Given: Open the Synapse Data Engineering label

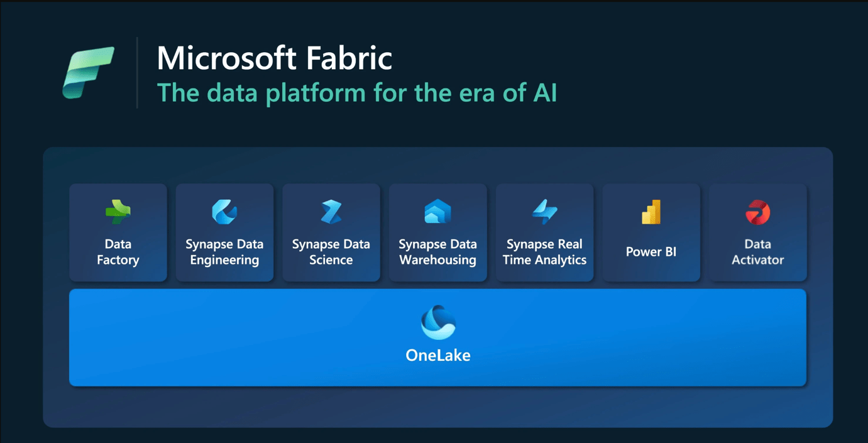Looking at the screenshot, I should coord(224,252).
